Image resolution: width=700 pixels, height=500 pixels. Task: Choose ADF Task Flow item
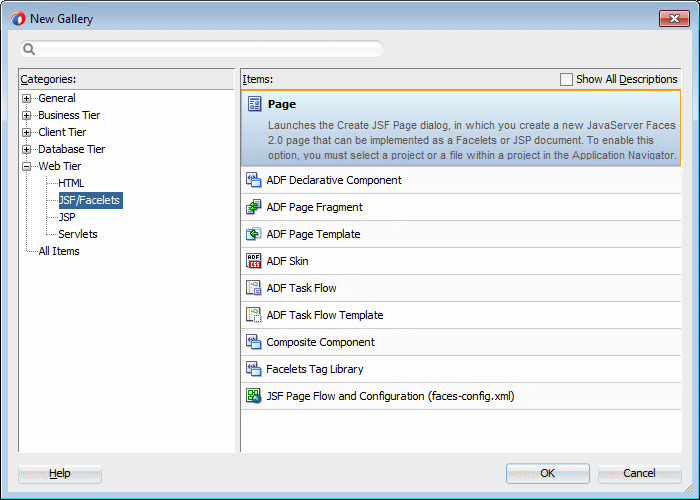coord(461,288)
